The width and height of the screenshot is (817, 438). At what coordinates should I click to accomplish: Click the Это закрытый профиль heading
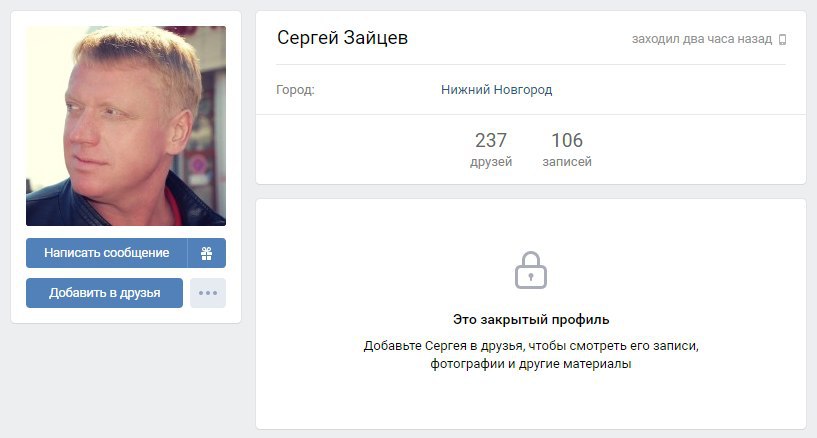coord(531,319)
